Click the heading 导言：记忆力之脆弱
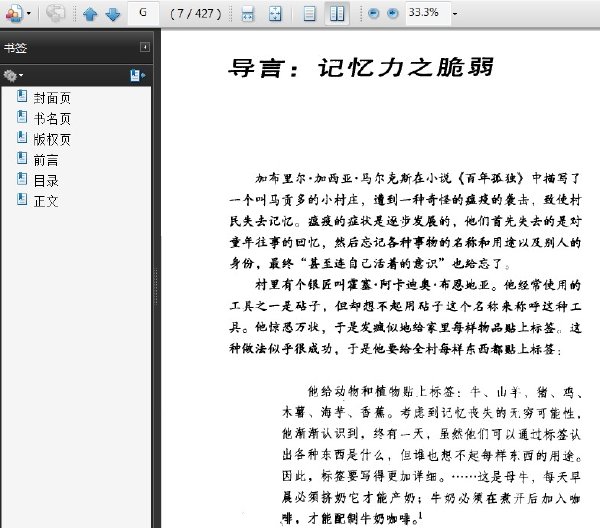The height and width of the screenshot is (528, 600). 361,68
